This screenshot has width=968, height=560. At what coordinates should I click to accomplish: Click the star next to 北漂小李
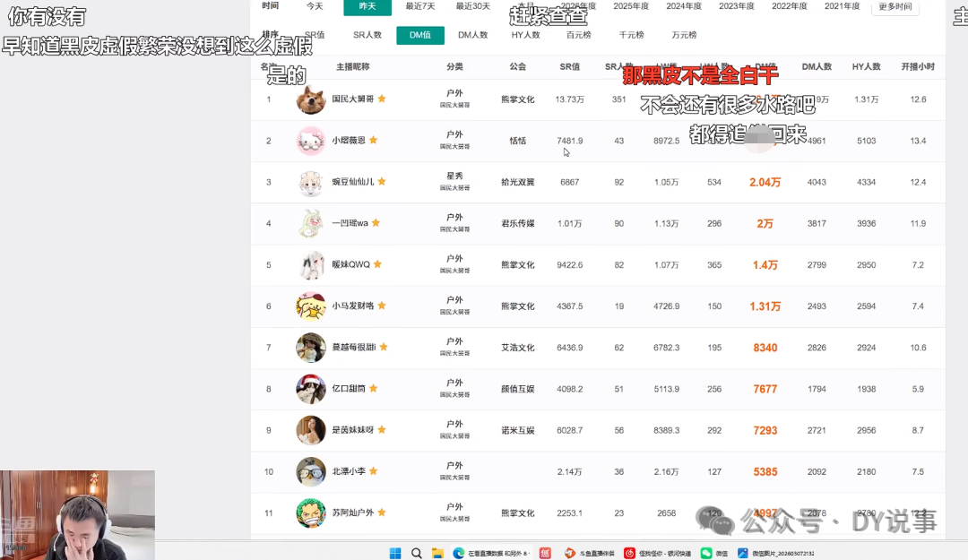tap(374, 471)
